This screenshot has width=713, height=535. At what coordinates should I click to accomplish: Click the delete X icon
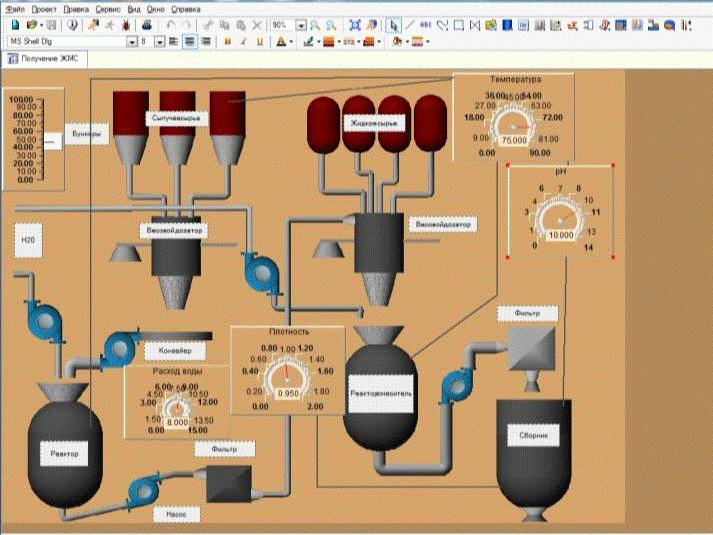click(x=257, y=24)
